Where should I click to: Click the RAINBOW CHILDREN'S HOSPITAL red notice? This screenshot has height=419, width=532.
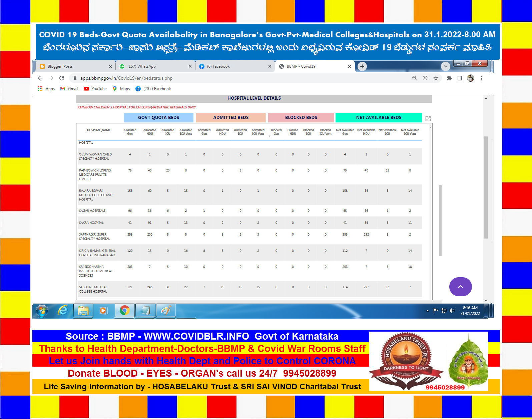tap(137, 107)
